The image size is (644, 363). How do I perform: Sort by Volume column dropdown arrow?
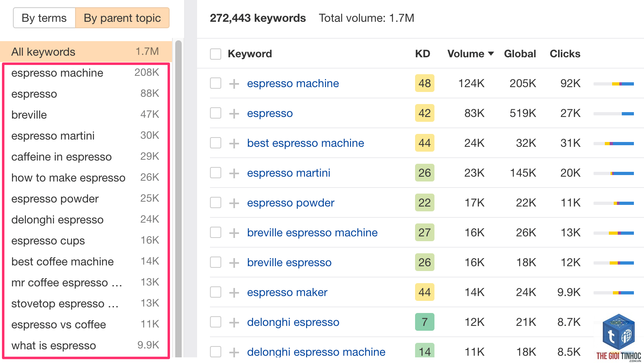click(491, 54)
